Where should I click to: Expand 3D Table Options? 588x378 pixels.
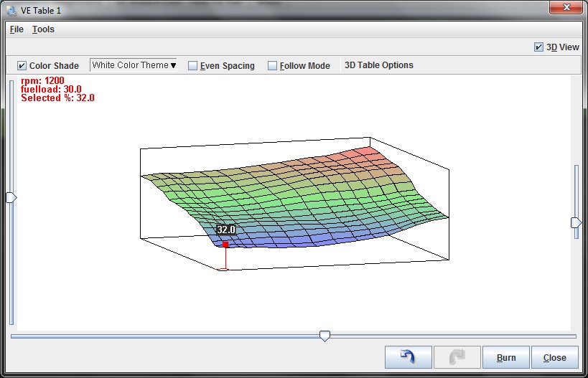point(378,65)
